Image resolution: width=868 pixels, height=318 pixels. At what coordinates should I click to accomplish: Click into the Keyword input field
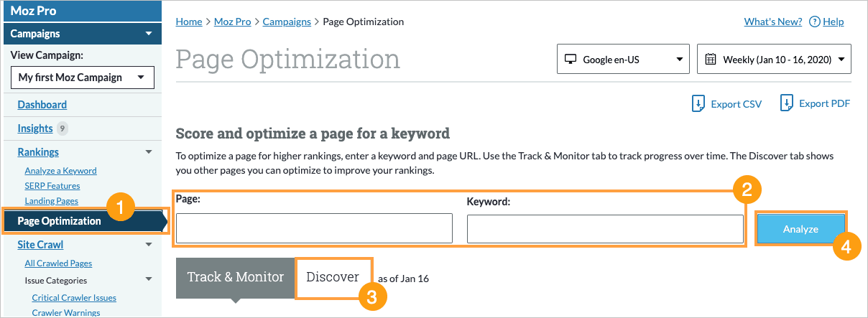605,229
